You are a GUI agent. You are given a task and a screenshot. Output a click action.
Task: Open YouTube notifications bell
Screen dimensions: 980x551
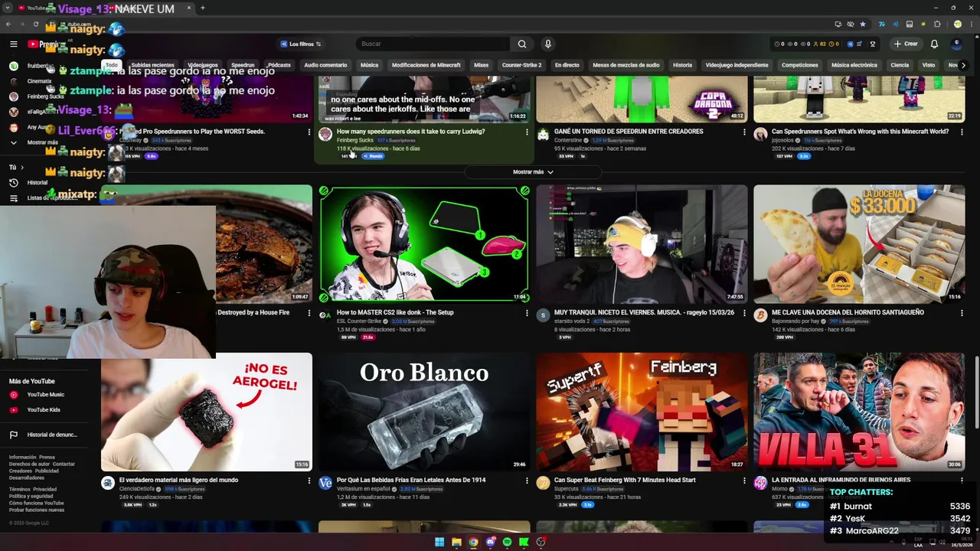934,44
